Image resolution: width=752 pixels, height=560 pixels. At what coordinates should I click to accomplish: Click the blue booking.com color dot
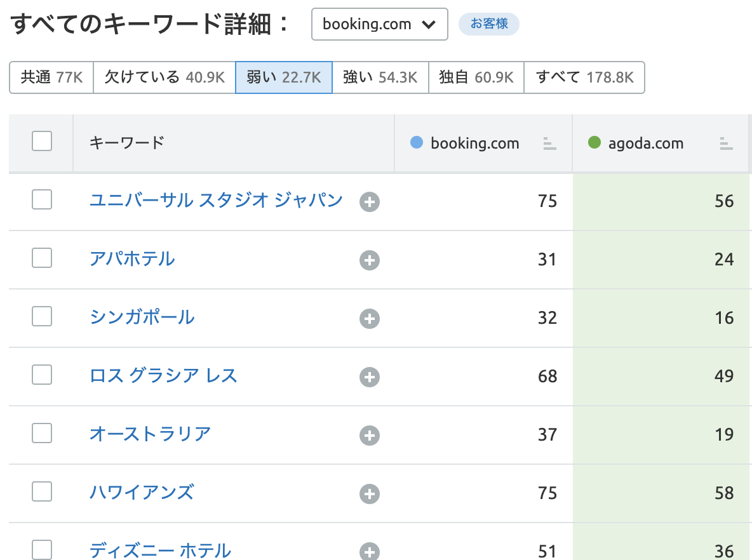[x=417, y=142]
